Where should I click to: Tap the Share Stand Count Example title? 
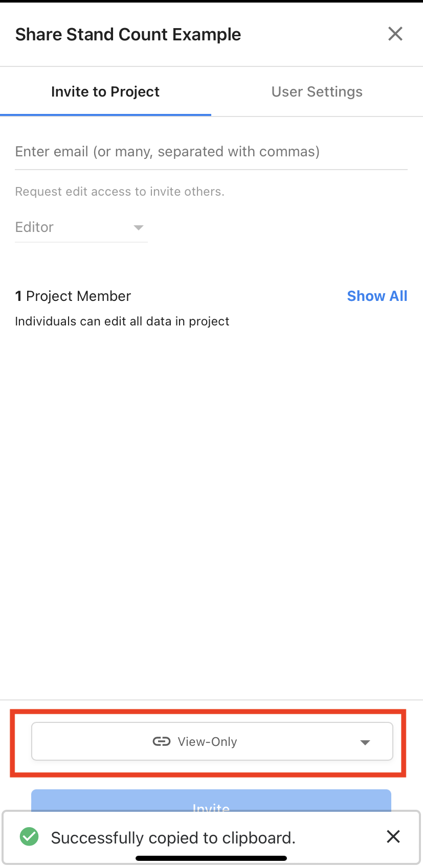coord(128,35)
